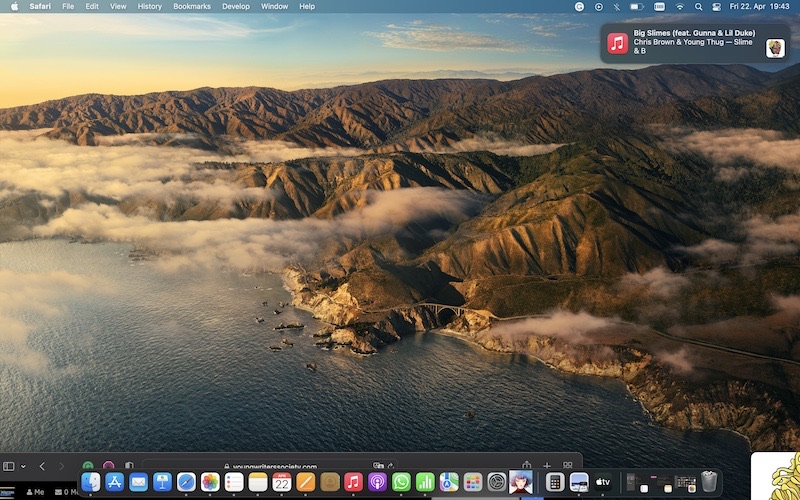800x500 pixels.
Task: Toggle Bluetooth from its menu bar icon
Action: [x=616, y=7]
